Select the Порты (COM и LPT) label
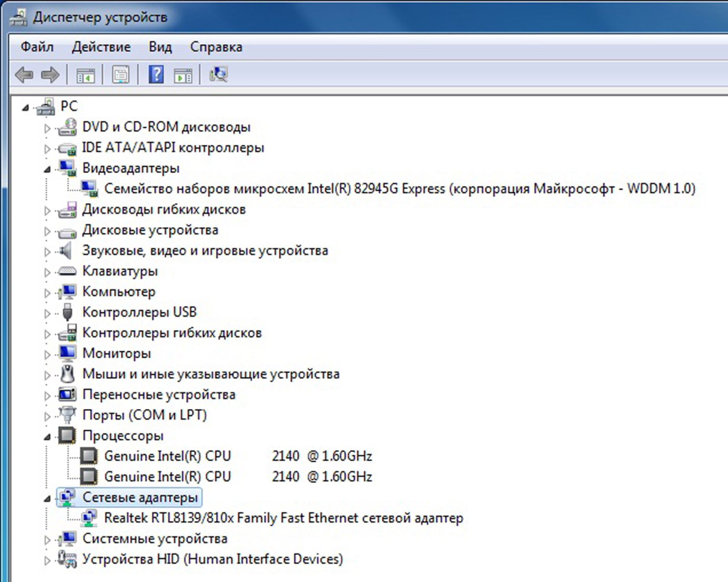The height and width of the screenshot is (582, 728). point(145,415)
